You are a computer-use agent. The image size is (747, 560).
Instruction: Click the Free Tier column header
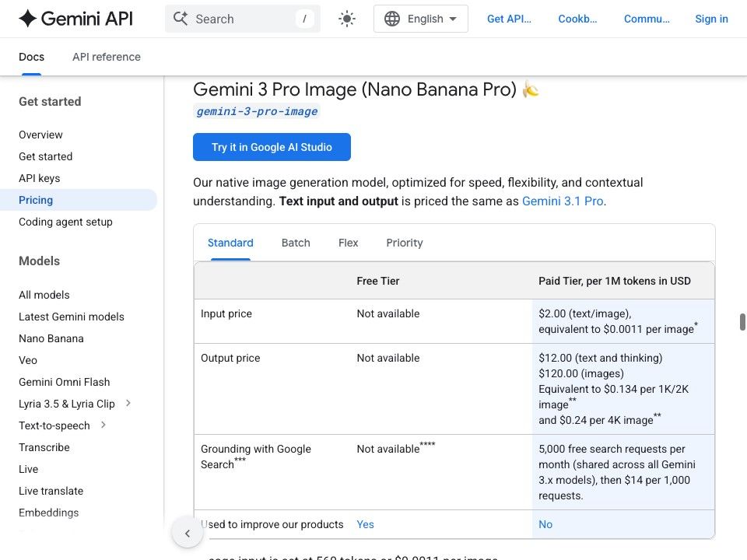378,281
